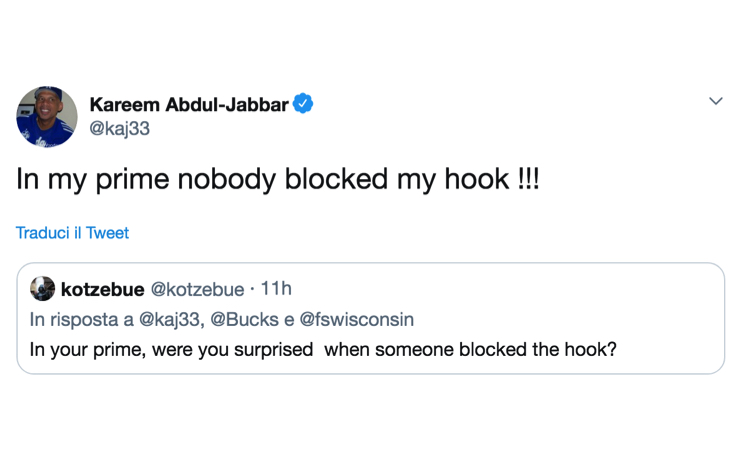Click Kareem Abdul-Jabbar's profile avatar
This screenshot has height=462, width=738.
pos(47,116)
